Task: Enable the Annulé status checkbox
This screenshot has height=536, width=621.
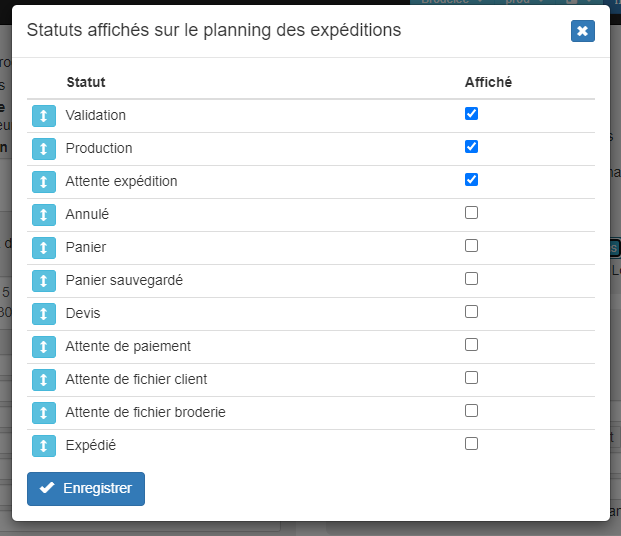Action: click(x=471, y=213)
